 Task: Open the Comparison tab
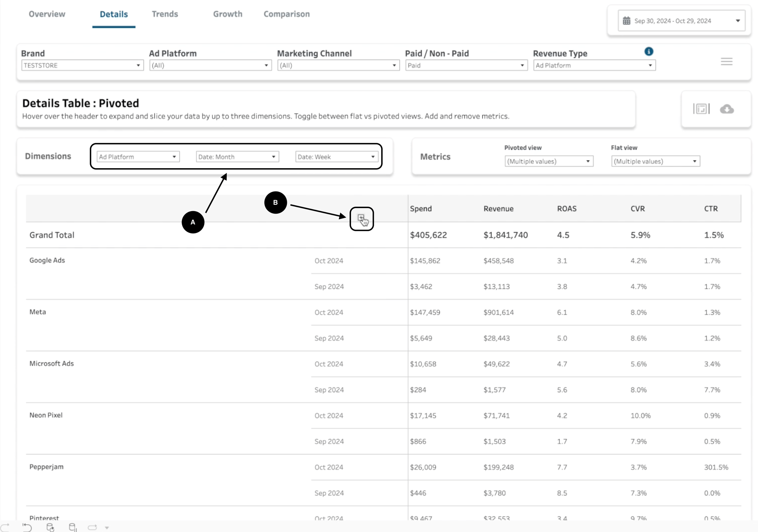click(x=286, y=14)
